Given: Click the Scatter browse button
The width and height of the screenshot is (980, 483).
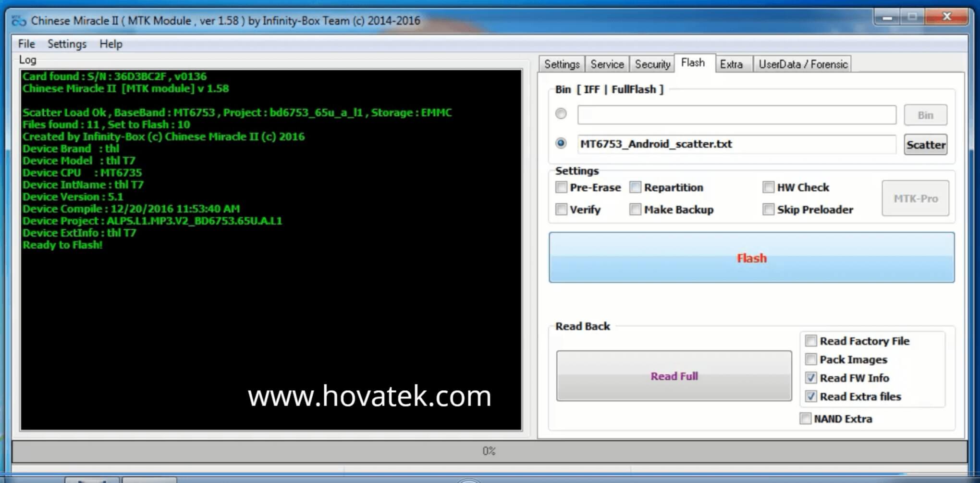Looking at the screenshot, I should pos(925,145).
